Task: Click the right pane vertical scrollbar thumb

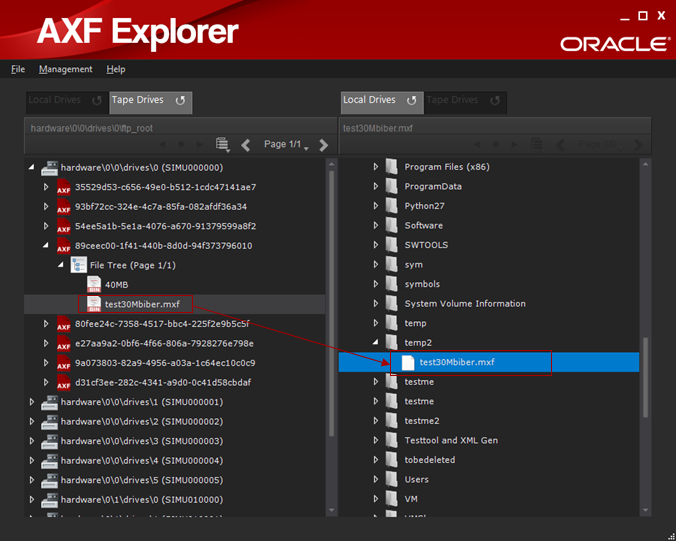Action: (645, 378)
